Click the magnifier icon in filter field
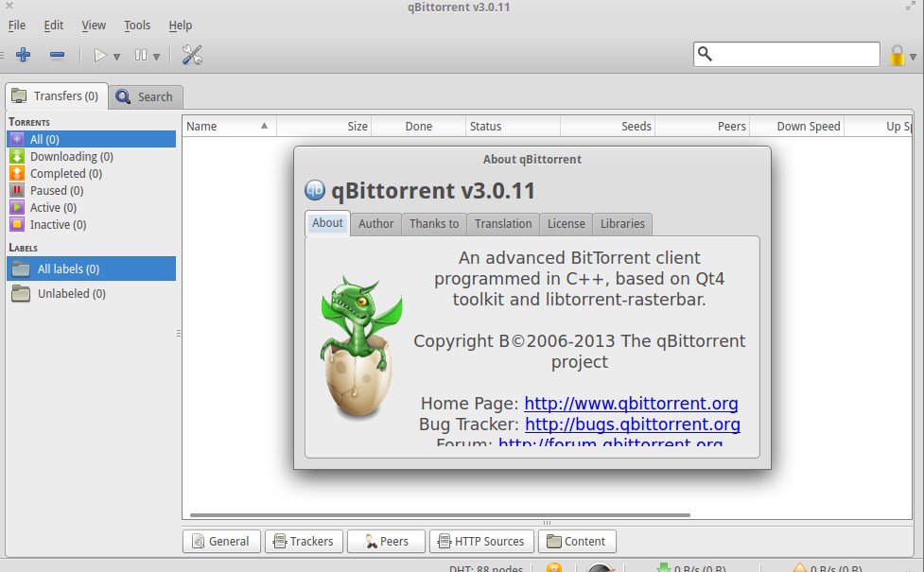 705,54
